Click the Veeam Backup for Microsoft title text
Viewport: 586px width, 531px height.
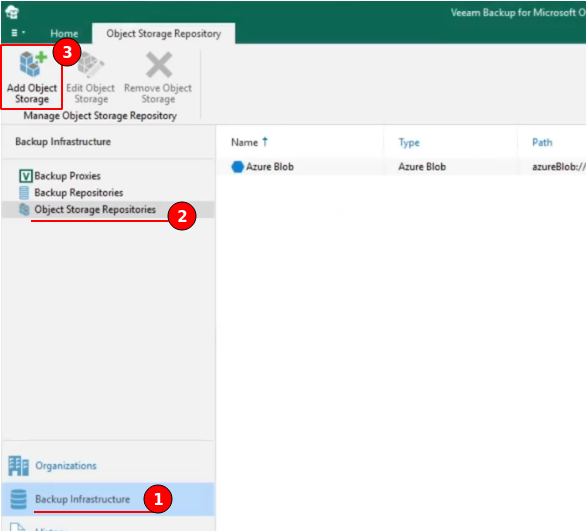pos(518,13)
